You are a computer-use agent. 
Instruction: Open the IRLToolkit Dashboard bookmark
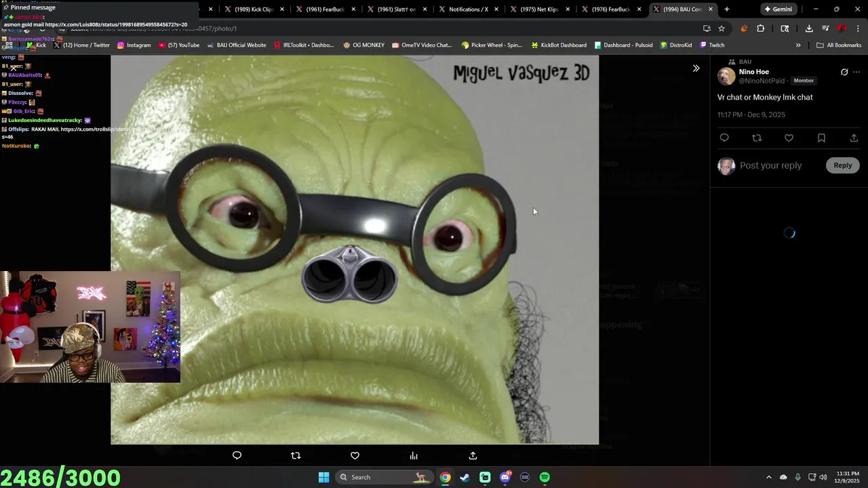tap(304, 45)
